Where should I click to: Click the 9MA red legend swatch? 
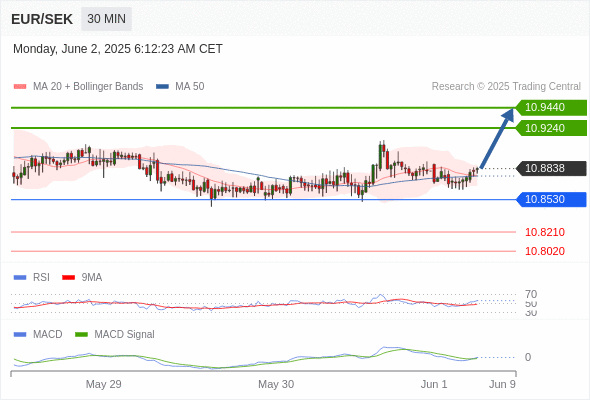pyautogui.click(x=68, y=278)
